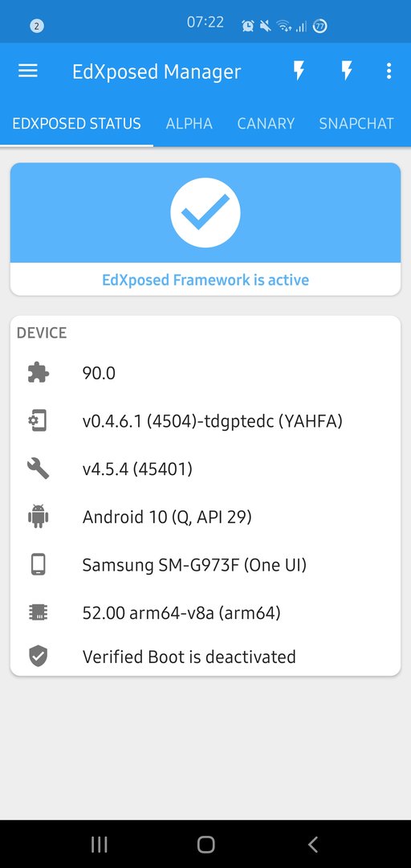This screenshot has width=411, height=868.
Task: Tap the Verified Boot shield icon
Action: coord(39,657)
